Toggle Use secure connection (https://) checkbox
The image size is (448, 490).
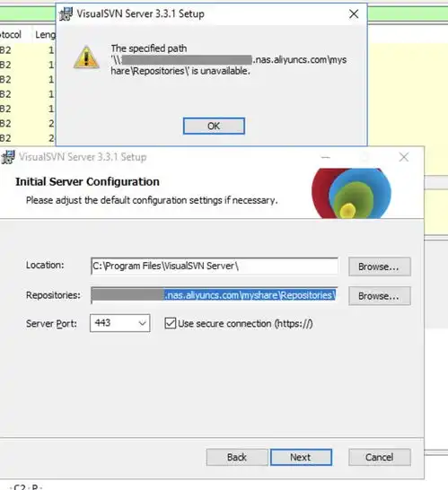point(171,323)
